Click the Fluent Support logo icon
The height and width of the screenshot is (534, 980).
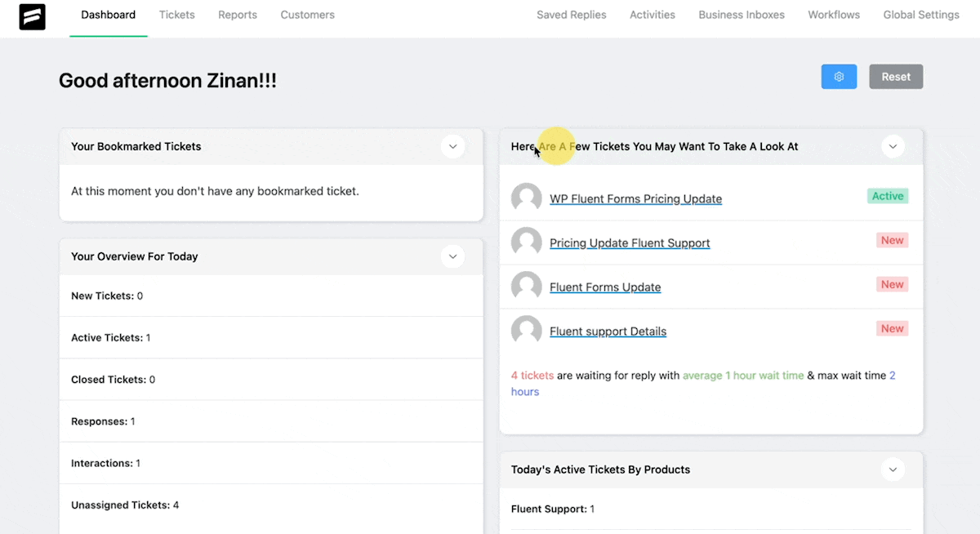33,16
